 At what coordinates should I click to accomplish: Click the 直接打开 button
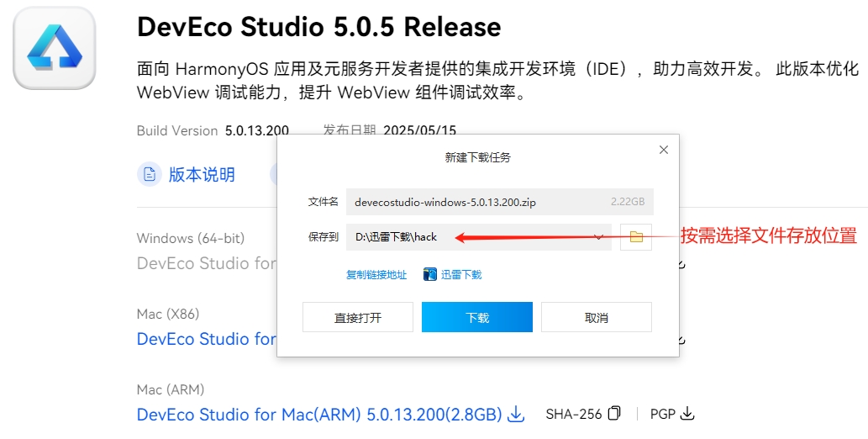coord(358,317)
